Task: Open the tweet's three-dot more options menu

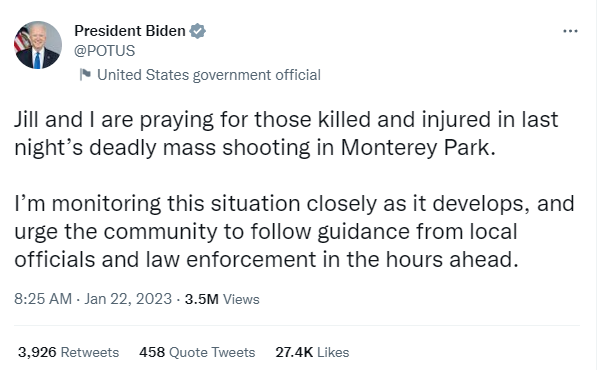Action: pos(570,31)
